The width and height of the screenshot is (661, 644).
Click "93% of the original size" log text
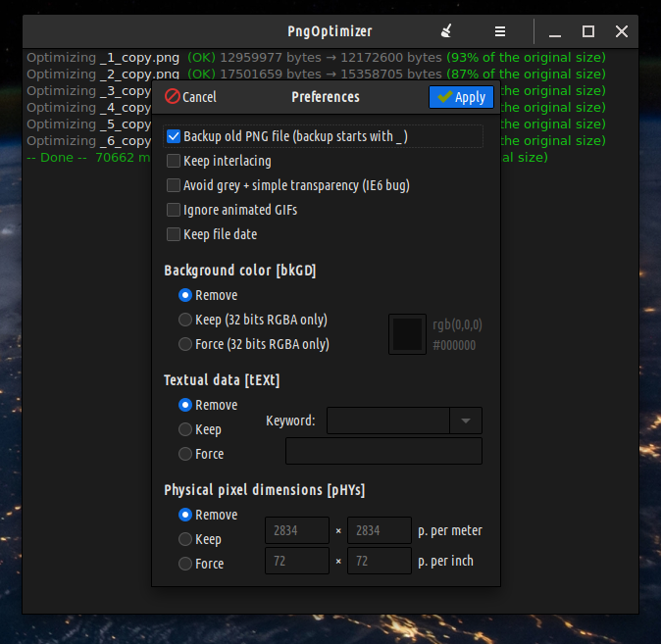pyautogui.click(x=526, y=57)
